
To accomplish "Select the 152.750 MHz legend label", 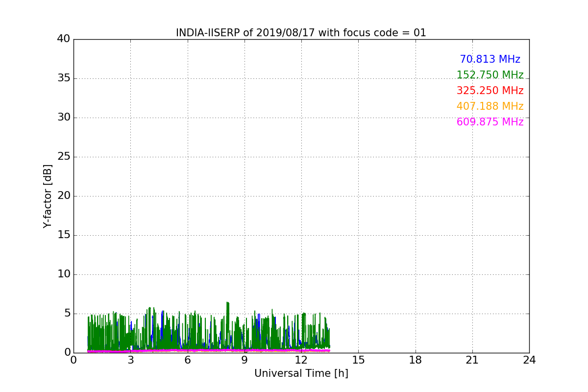I will (x=490, y=75).
